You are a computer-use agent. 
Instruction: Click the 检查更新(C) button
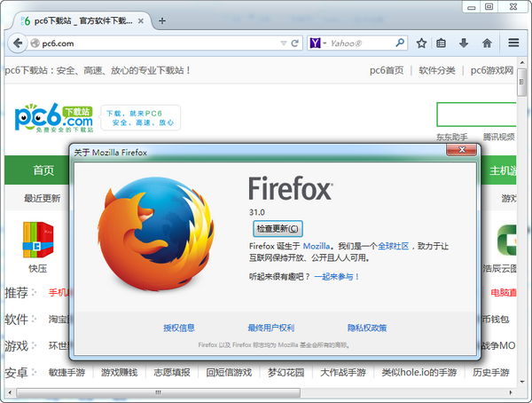[278, 228]
